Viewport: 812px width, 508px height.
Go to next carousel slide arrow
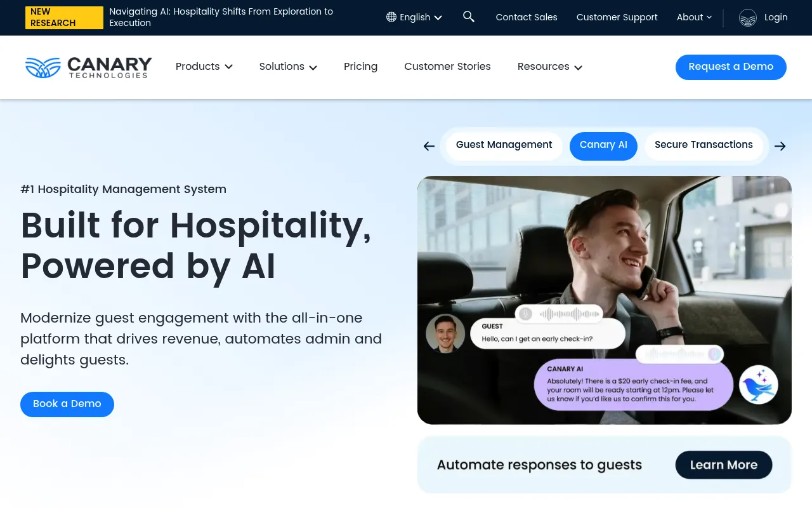[780, 146]
